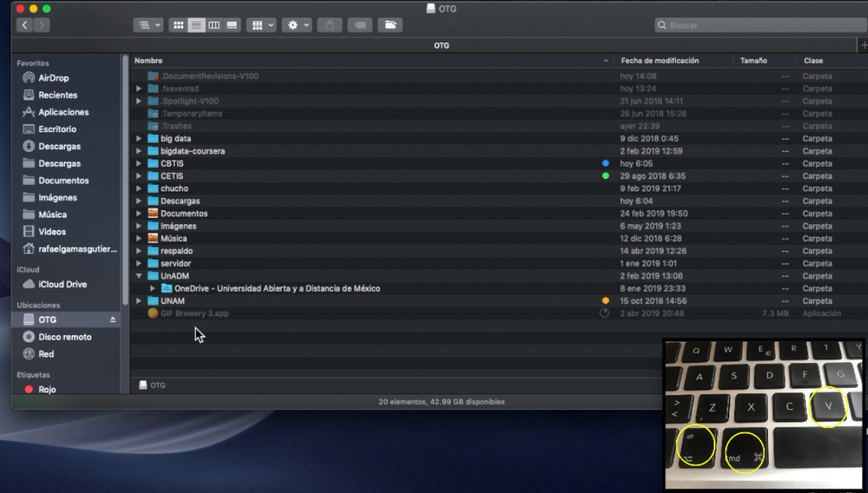This screenshot has height=493, width=868.
Task: Open AirDrop from the sidebar
Action: click(53, 78)
